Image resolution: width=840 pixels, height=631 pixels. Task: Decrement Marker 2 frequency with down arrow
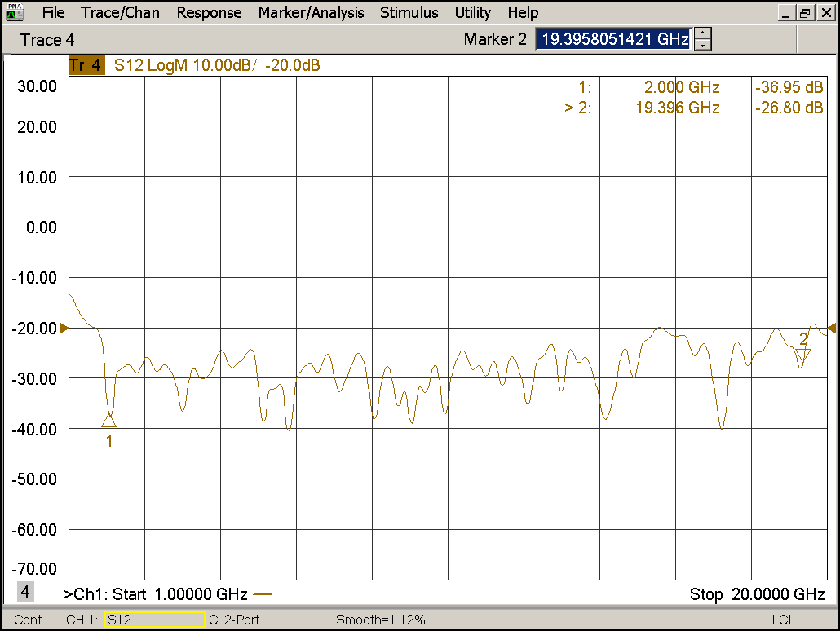pos(703,45)
